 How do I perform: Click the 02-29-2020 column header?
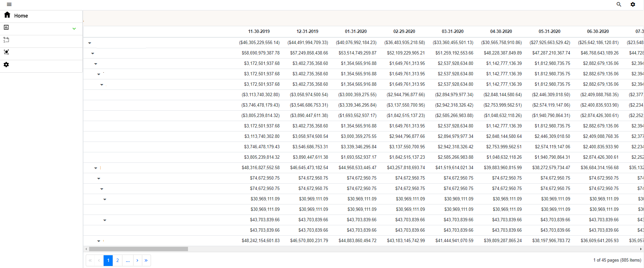click(x=404, y=31)
